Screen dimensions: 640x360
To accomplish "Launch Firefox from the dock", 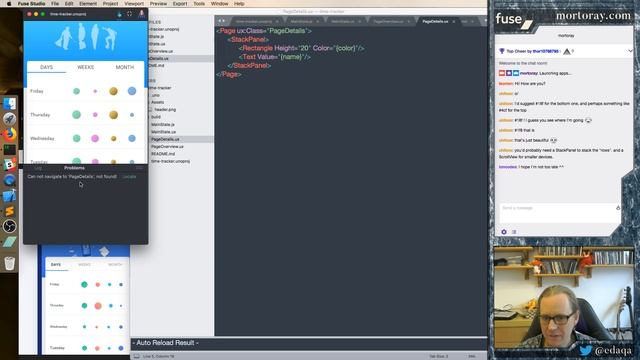I will [x=9, y=134].
